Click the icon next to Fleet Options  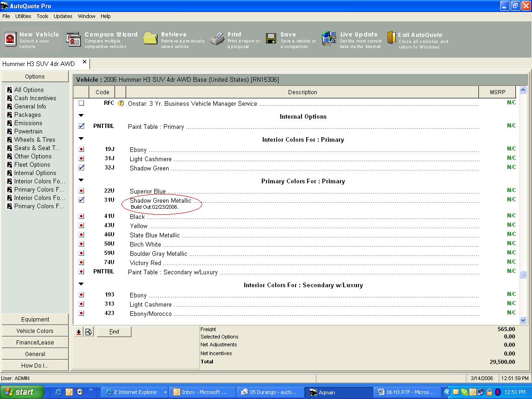10,164
